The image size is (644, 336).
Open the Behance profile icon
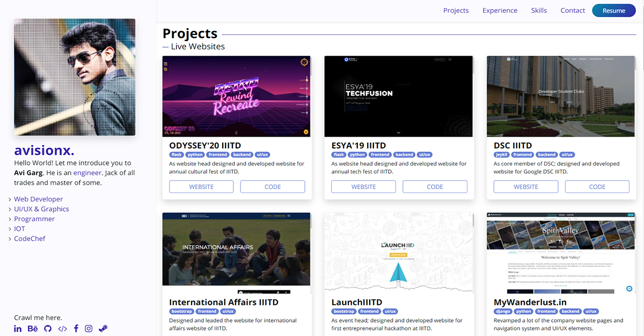33,328
